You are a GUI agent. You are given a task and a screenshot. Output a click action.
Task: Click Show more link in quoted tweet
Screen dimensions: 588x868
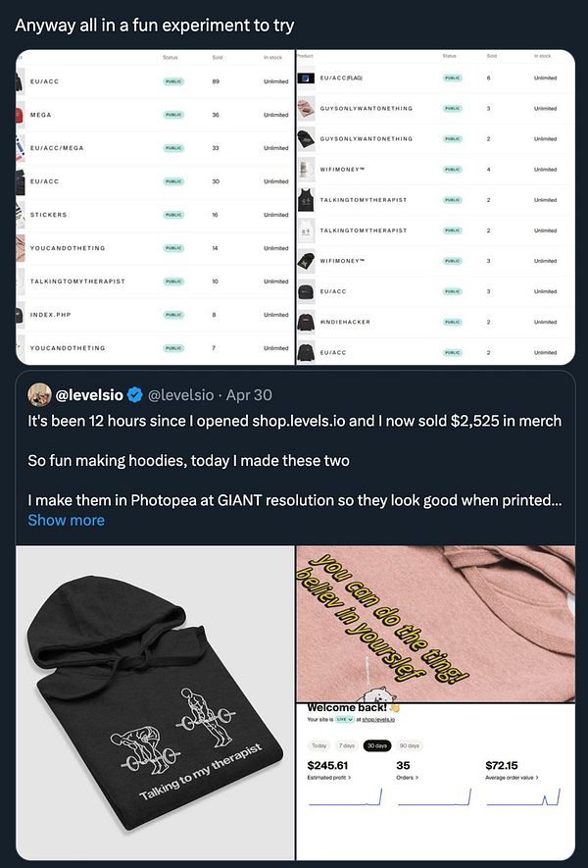(x=66, y=521)
